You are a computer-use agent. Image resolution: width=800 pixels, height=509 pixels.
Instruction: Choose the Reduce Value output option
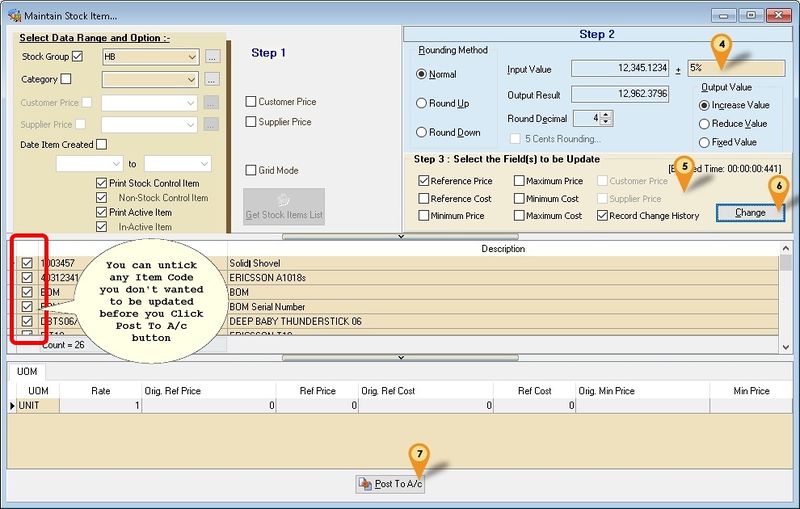coord(705,124)
